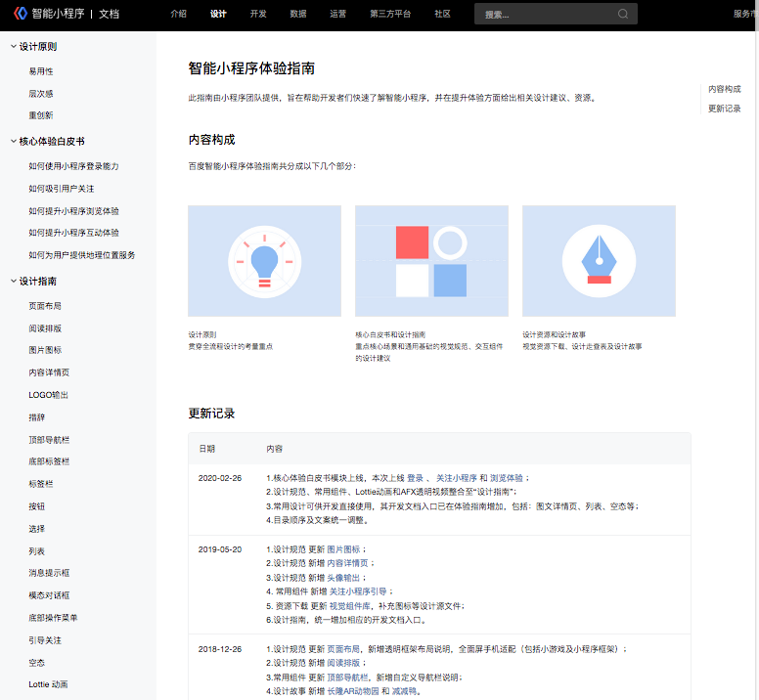Collapse the 设计原则 section chevron
This screenshot has height=700, width=759.
click(14, 47)
